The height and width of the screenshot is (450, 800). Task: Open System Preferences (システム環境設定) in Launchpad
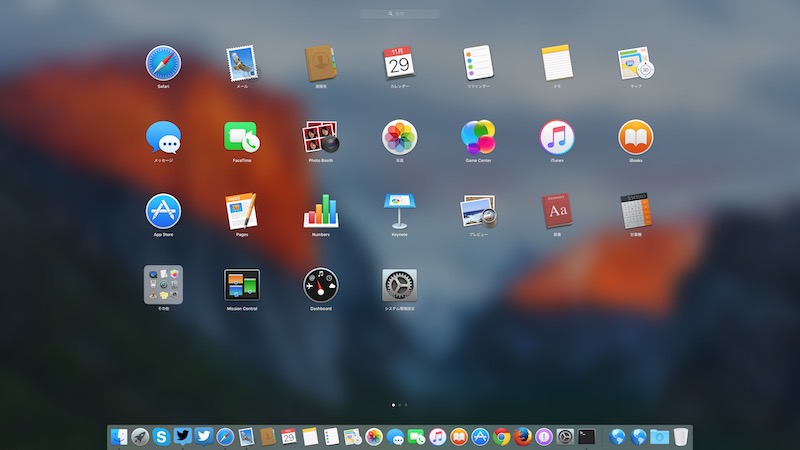(399, 285)
